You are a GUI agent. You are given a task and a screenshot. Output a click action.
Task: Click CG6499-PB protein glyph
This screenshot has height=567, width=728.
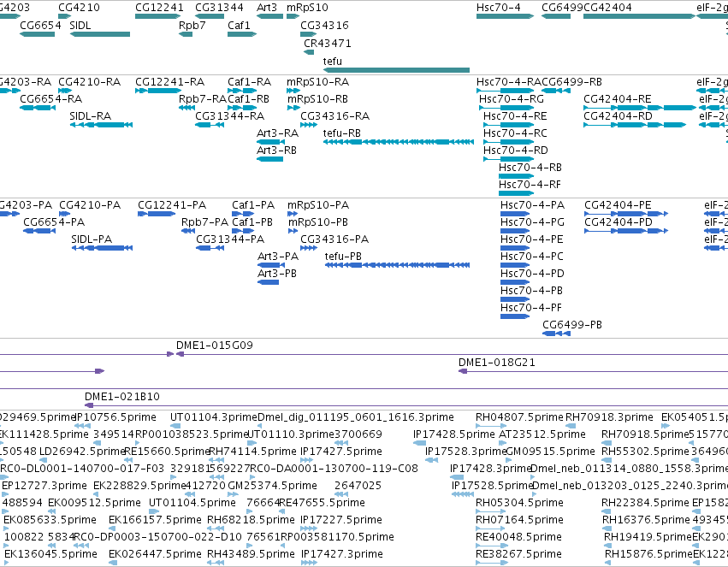[x=556, y=334]
